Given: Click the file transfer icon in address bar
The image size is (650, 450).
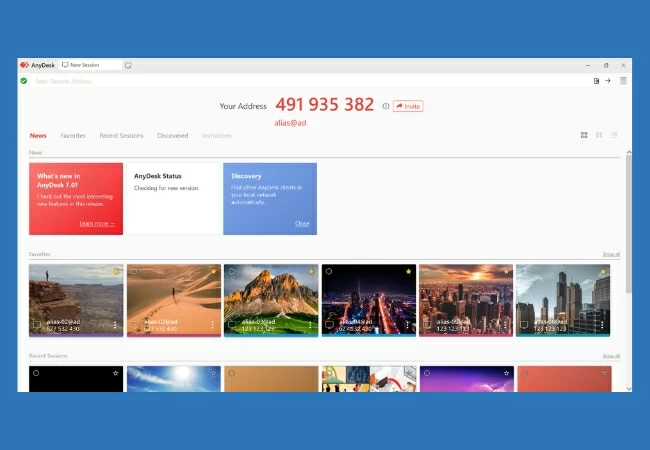Looking at the screenshot, I should [596, 81].
